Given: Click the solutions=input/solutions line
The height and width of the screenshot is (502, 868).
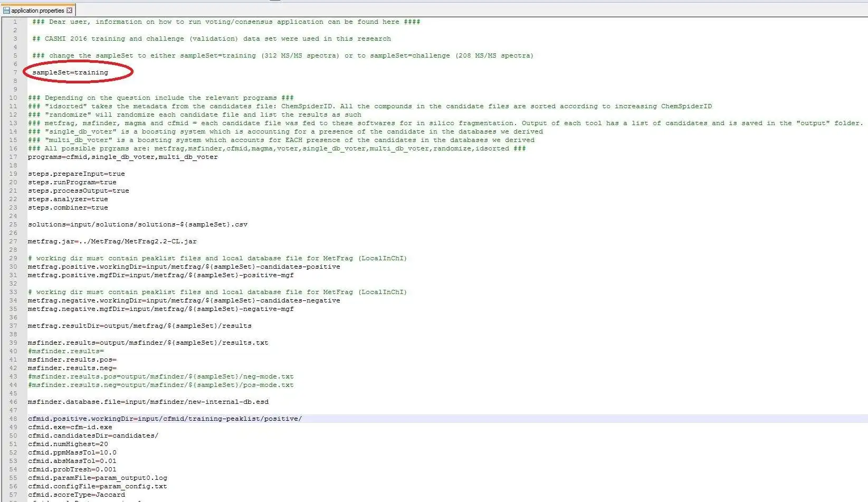Looking at the screenshot, I should click(x=138, y=224).
